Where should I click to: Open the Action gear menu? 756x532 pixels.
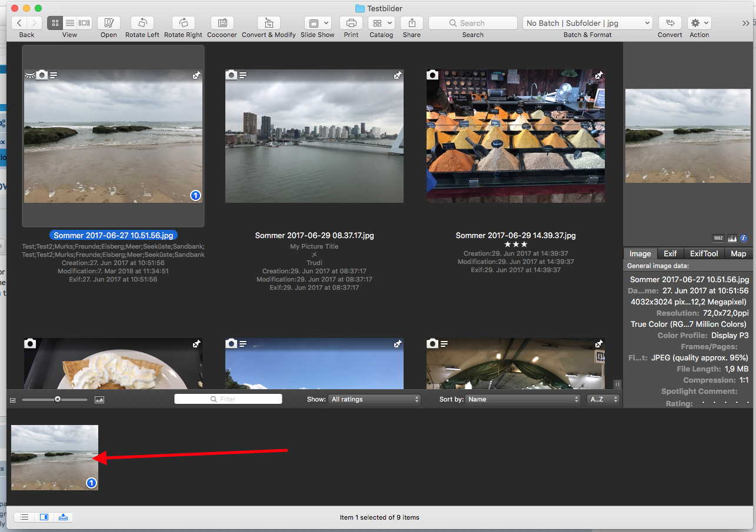click(x=700, y=23)
